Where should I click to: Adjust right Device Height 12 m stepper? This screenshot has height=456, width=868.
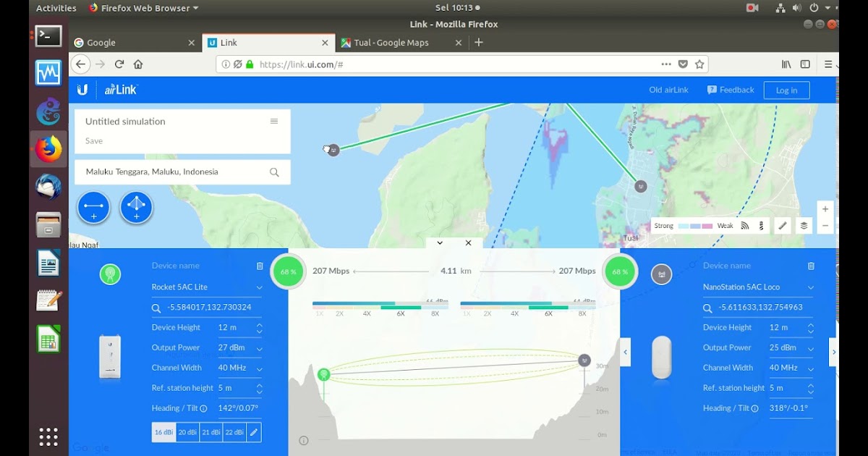click(810, 328)
